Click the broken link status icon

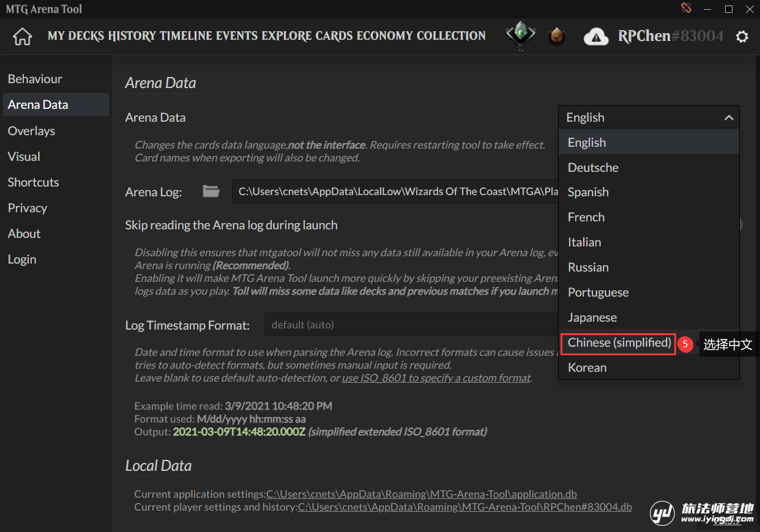click(x=685, y=9)
